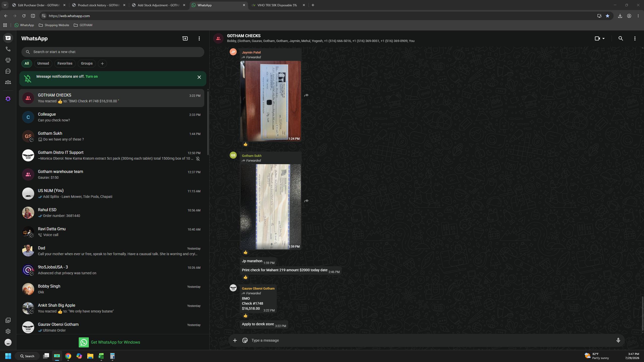Click Get WhatsApp for Windows
The height and width of the screenshot is (362, 644).
tap(109, 342)
